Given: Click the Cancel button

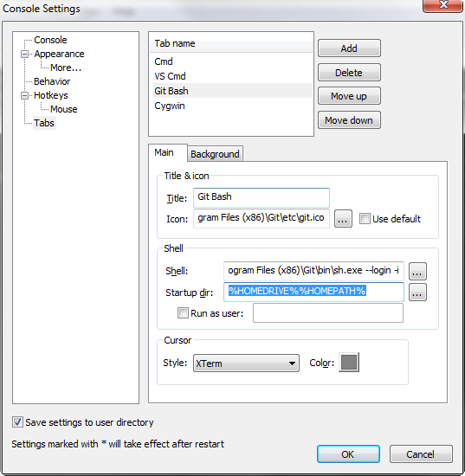Looking at the screenshot, I should (x=421, y=454).
